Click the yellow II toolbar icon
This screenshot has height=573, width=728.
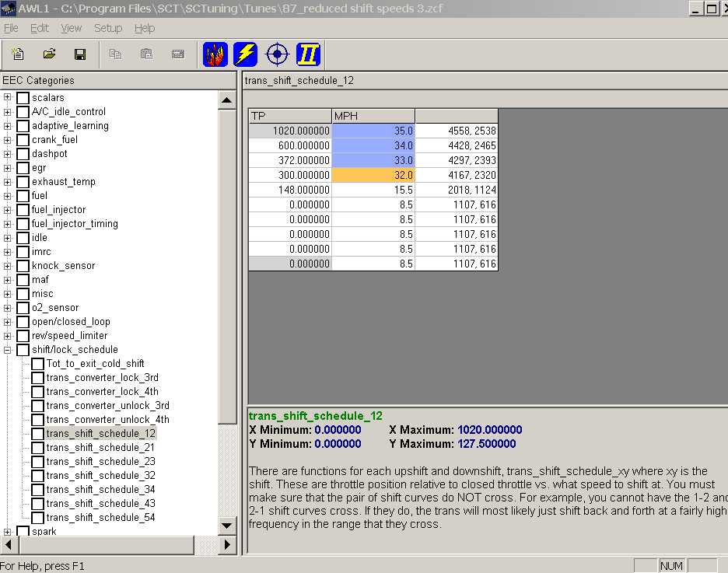tap(308, 54)
